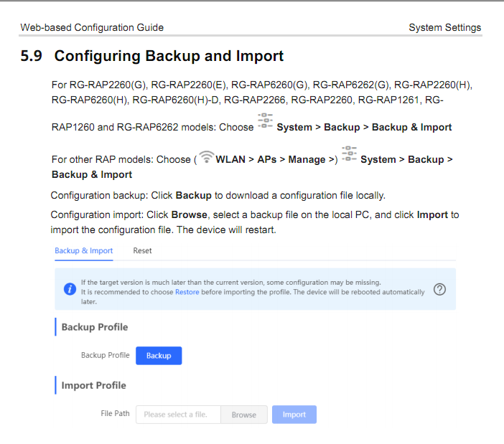Click 'The device will restart.' sentence
504x444 pixels.
coord(226,230)
